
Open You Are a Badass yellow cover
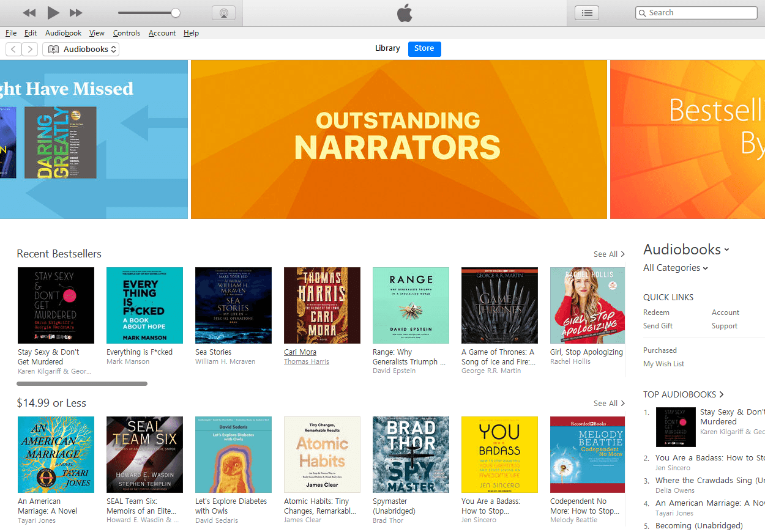499,454
